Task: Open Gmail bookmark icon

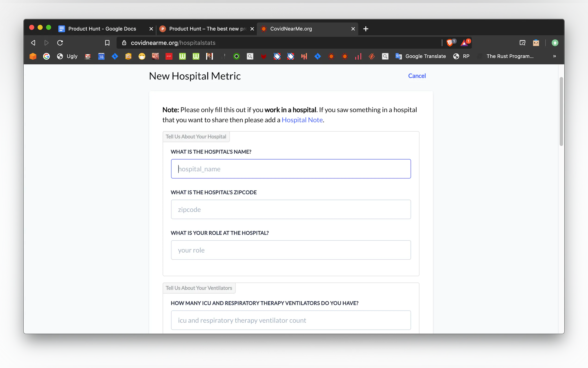Action: coord(88,57)
